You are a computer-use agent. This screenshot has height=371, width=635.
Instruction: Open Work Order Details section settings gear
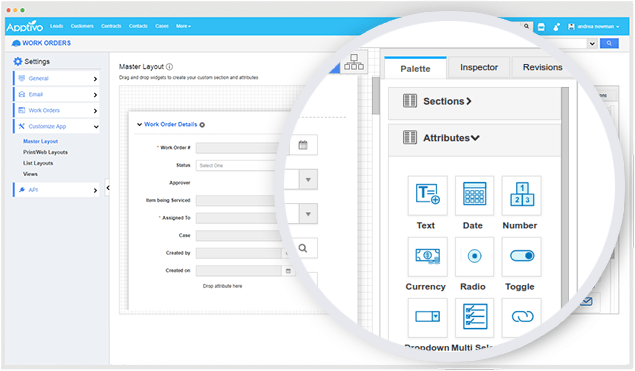(202, 125)
